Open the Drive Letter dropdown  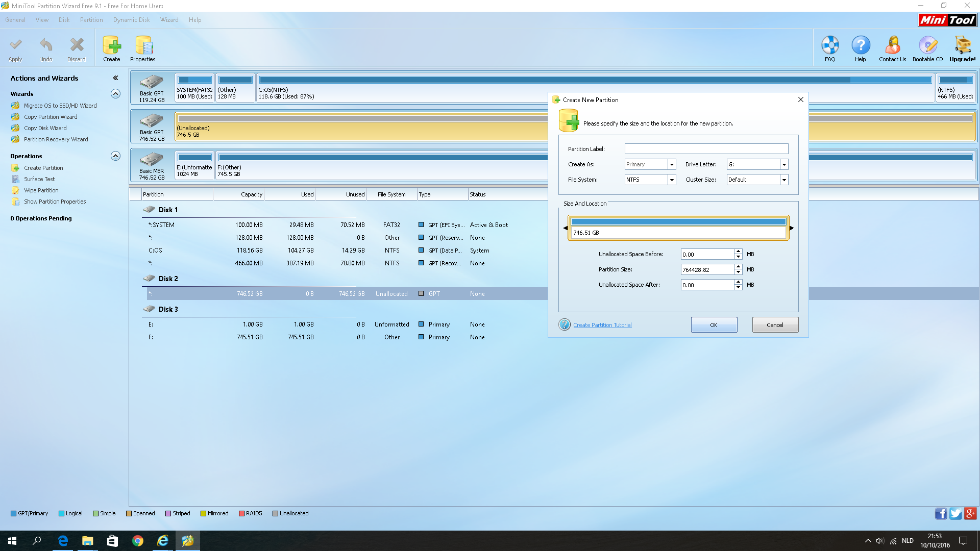tap(784, 164)
